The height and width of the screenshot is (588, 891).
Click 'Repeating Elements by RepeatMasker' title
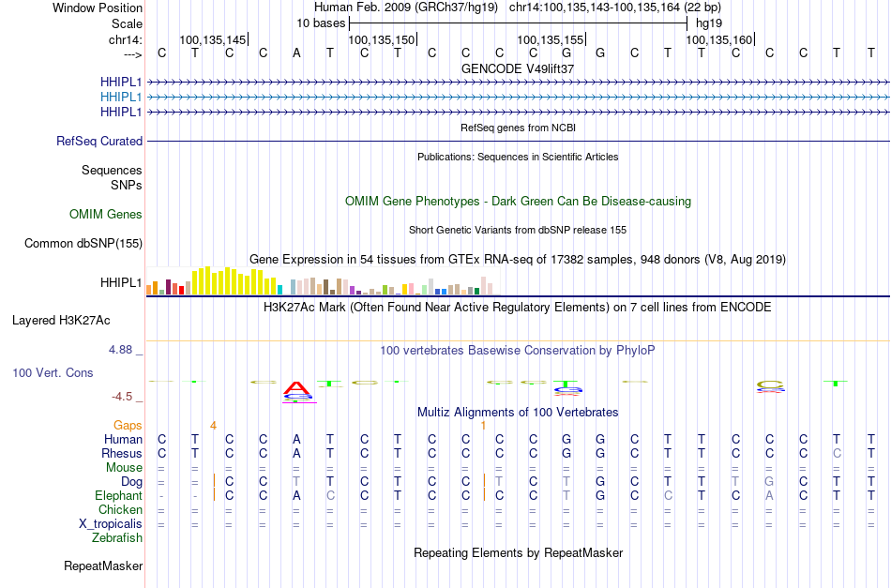click(518, 553)
